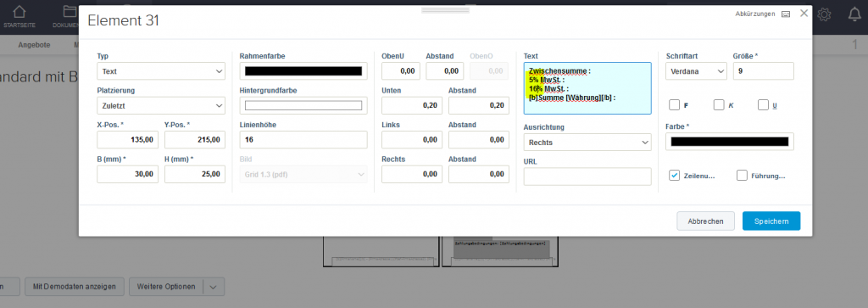
Task: Expand the Typ dropdown
Action: 161,71
